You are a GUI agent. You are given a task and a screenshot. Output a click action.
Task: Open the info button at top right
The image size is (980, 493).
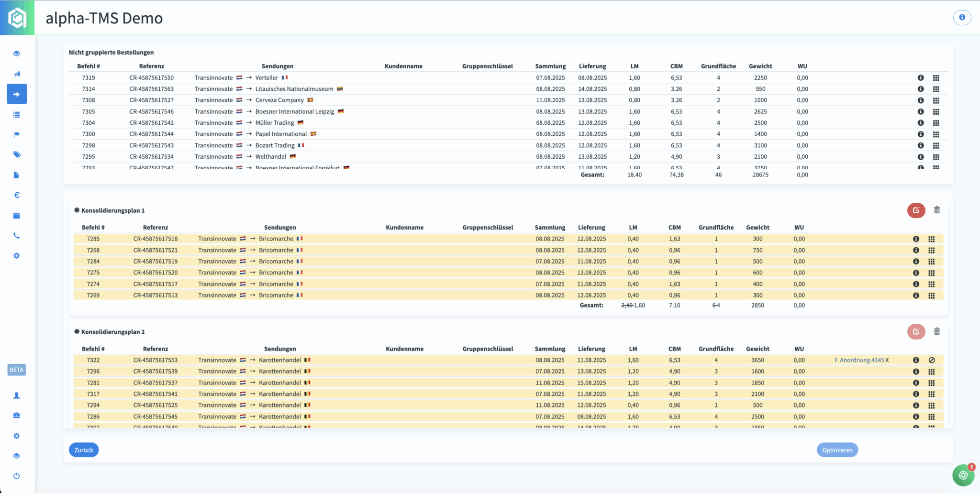[962, 17]
